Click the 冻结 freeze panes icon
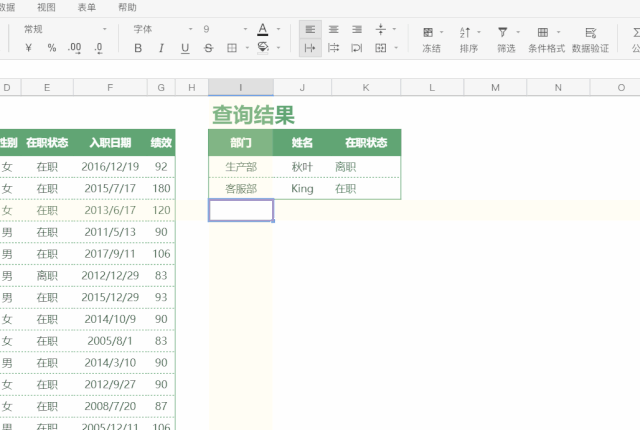This screenshot has height=430, width=640. 428,33
